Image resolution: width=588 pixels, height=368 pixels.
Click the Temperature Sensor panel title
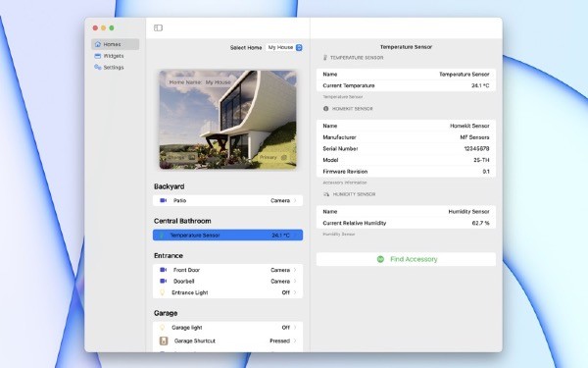[x=406, y=47]
